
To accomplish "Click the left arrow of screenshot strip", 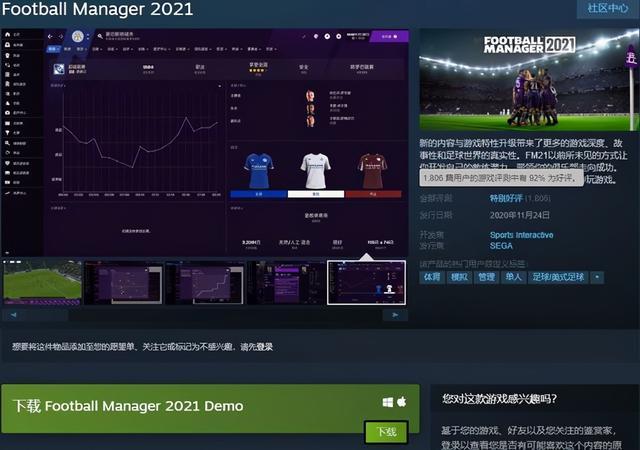I will pyautogui.click(x=13, y=315).
